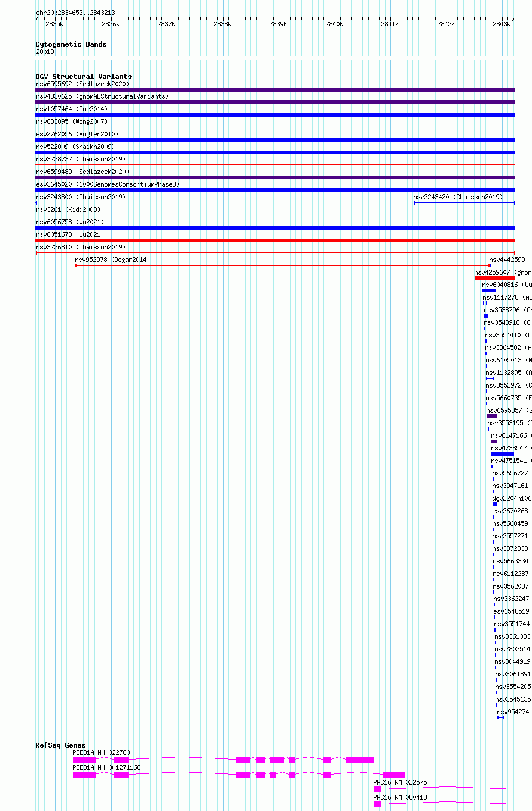Image resolution: width=532 pixels, height=811 pixels.
Task: Click the nsv4330625 (gnomADStructuralVariants) label
Action: click(102, 96)
